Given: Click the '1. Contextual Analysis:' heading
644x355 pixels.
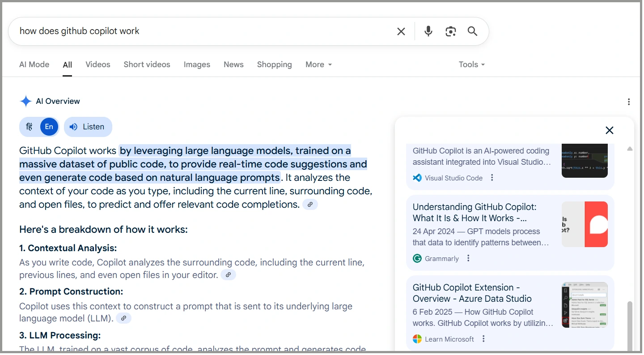Looking at the screenshot, I should (68, 248).
